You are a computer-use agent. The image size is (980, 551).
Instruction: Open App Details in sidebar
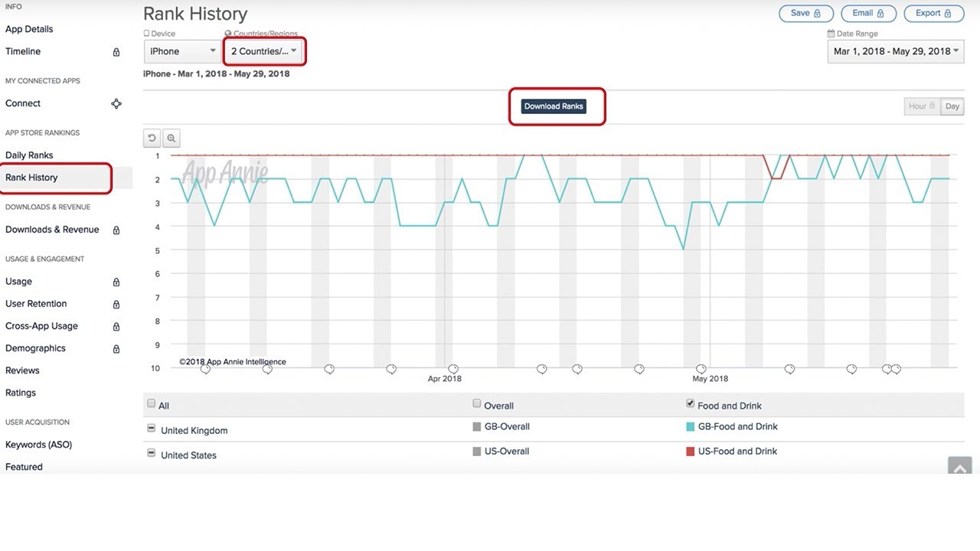click(29, 29)
